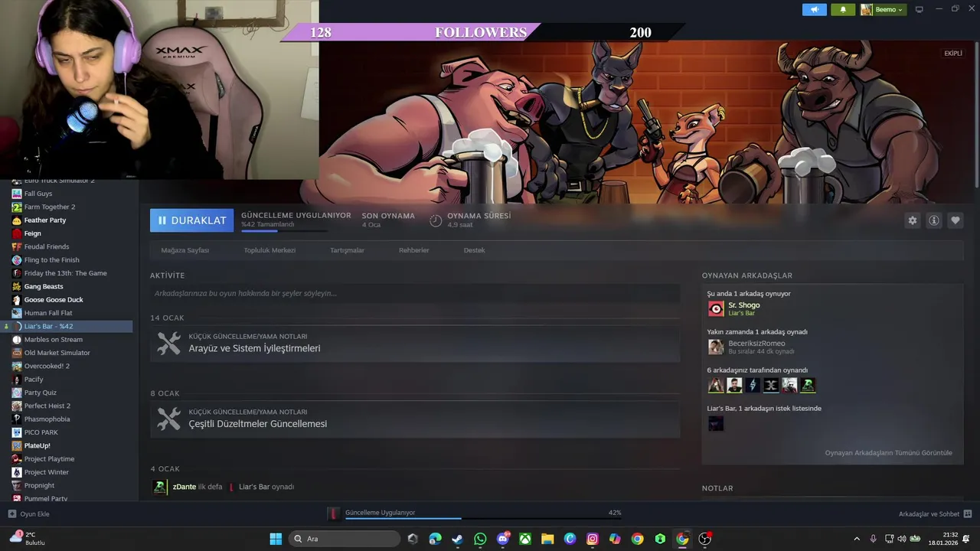Viewport: 980px width, 551px height.
Task: Open the Tartışmalar tab
Action: tap(347, 250)
